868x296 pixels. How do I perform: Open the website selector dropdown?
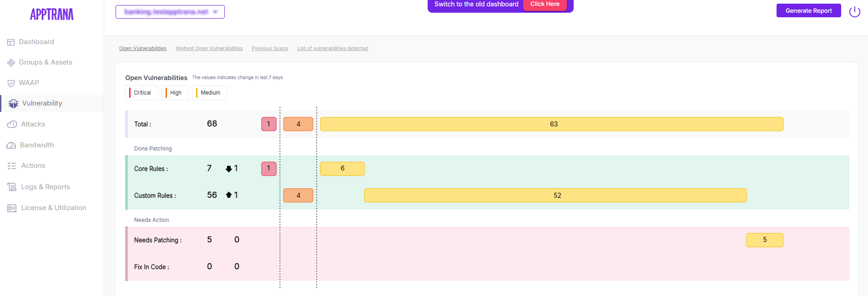[170, 12]
